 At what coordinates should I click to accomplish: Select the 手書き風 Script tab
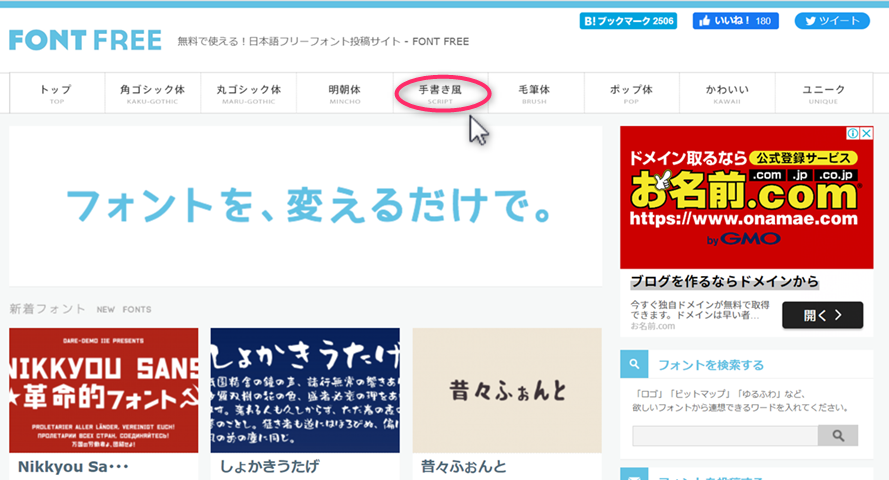440,93
